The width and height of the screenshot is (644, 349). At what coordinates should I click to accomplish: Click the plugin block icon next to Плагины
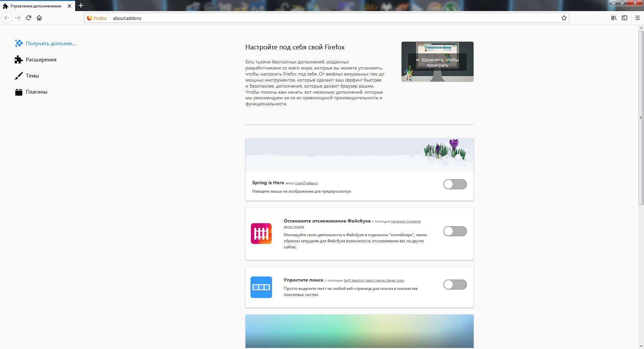coord(18,92)
